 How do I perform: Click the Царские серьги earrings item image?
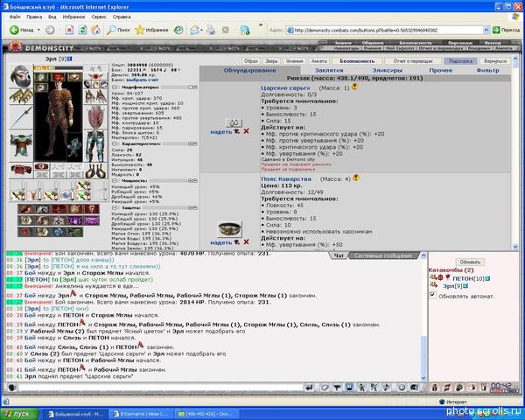click(234, 122)
